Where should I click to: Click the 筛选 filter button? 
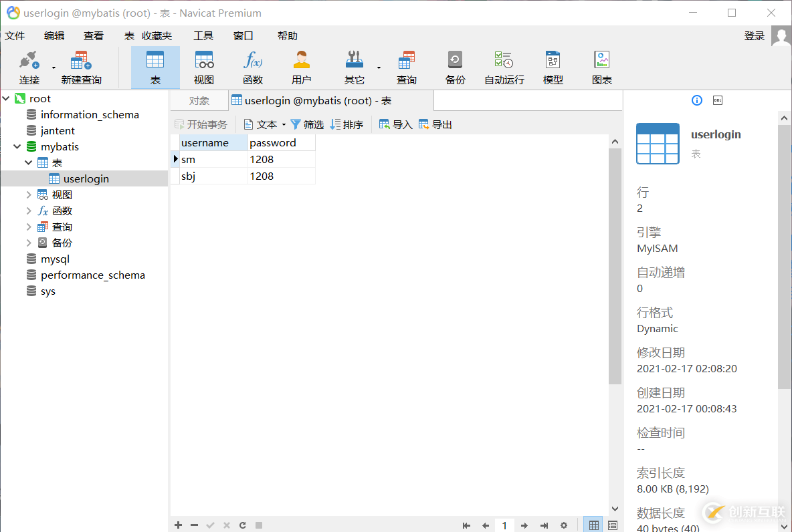[x=307, y=125]
